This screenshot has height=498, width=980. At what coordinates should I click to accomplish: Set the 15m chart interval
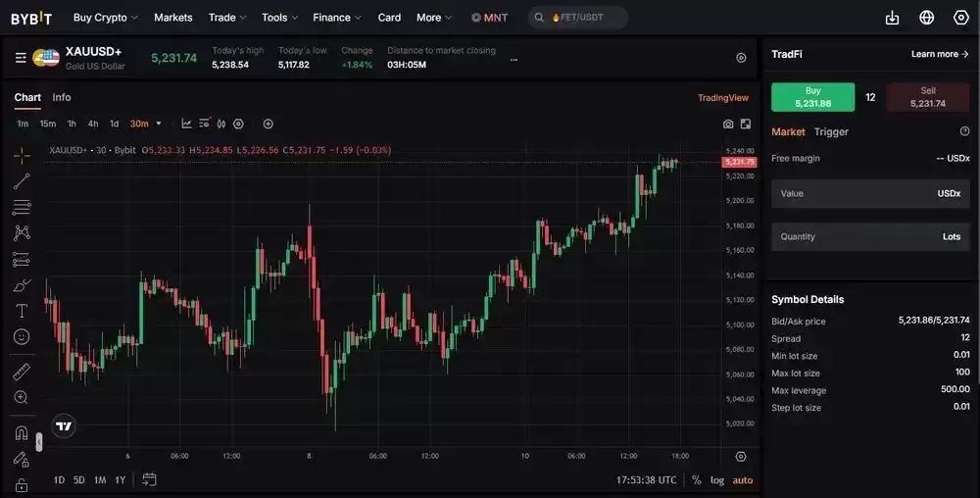[x=47, y=124]
